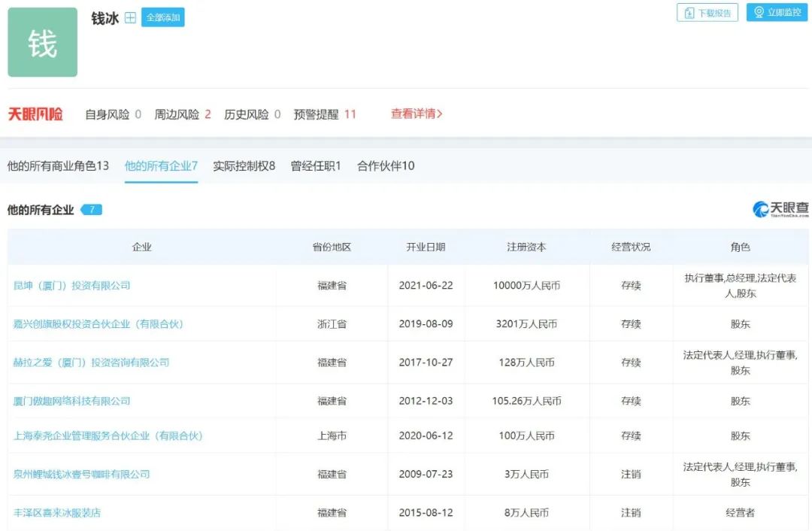The image size is (812, 531).
Task: Switch to 曾经任职1 tab
Action: pyautogui.click(x=316, y=165)
